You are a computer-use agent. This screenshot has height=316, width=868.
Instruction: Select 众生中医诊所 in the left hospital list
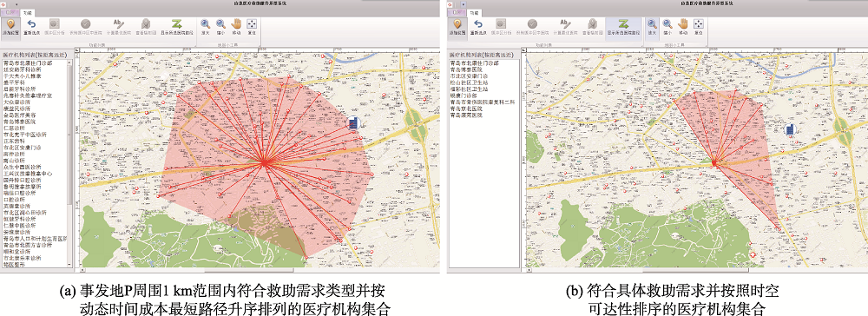[23, 167]
